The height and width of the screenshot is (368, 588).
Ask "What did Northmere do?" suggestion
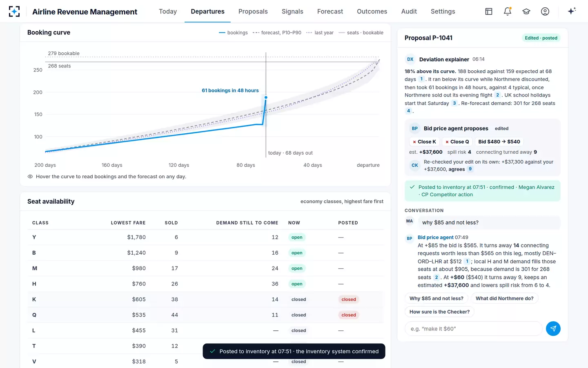[505, 298]
